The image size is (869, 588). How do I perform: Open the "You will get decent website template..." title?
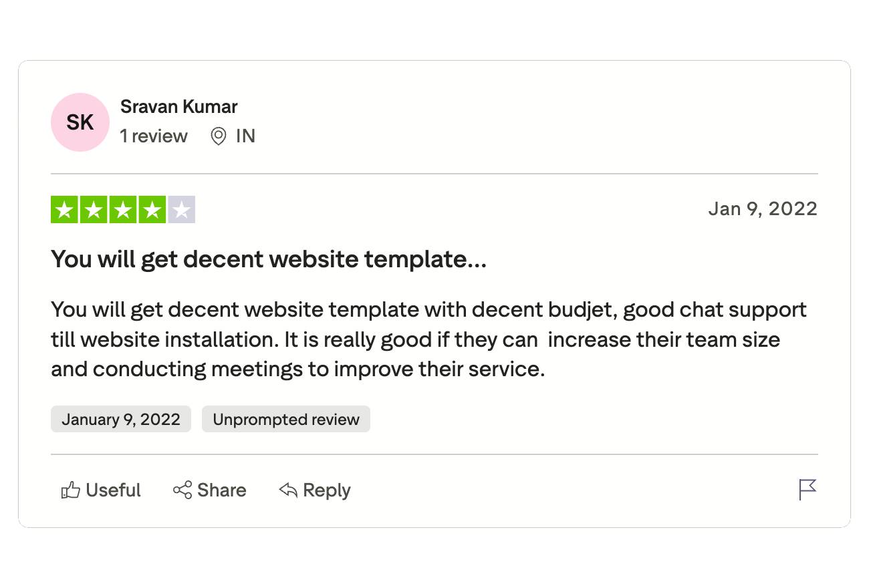(x=269, y=259)
